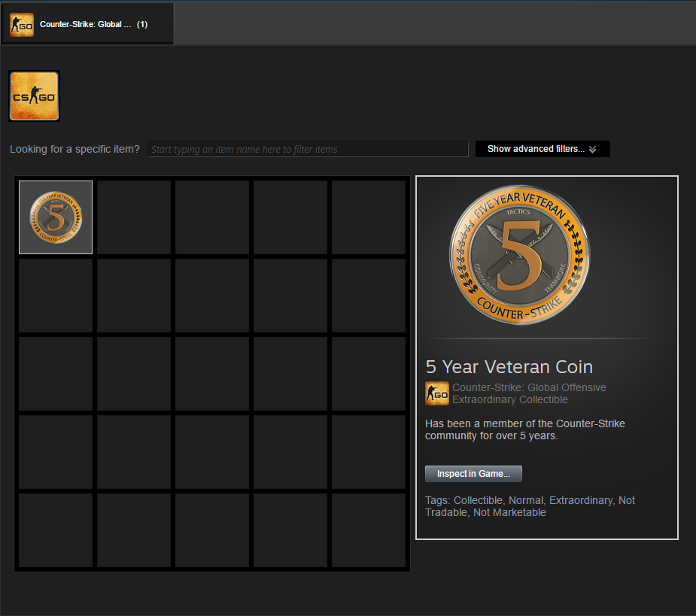The image size is (696, 616).
Task: Click 'Extraordinary Collectible' text
Action: tap(510, 399)
